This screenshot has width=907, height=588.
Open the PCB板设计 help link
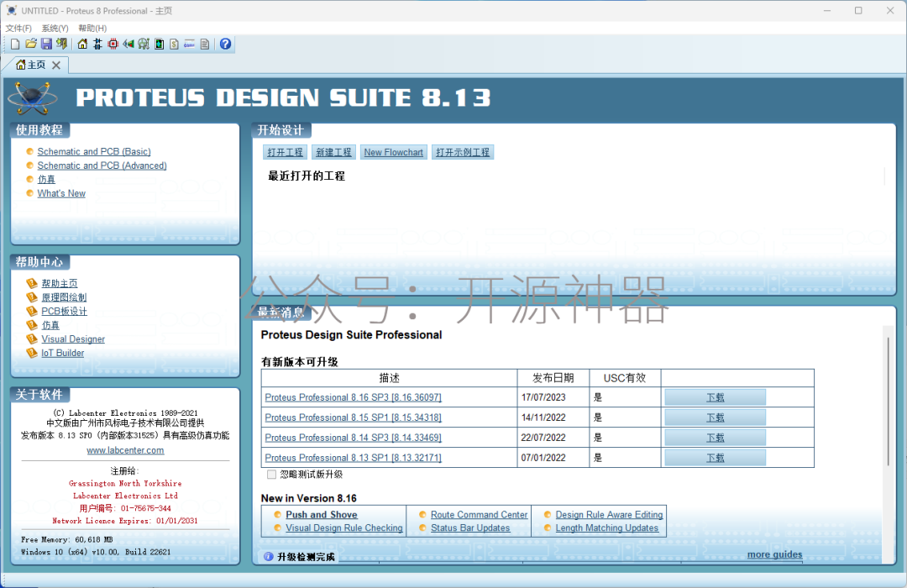64,311
